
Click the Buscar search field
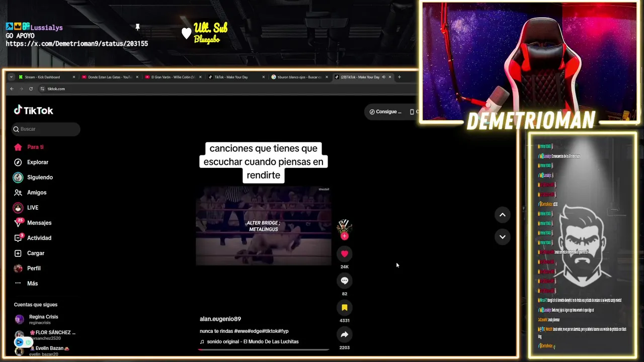[x=46, y=129]
